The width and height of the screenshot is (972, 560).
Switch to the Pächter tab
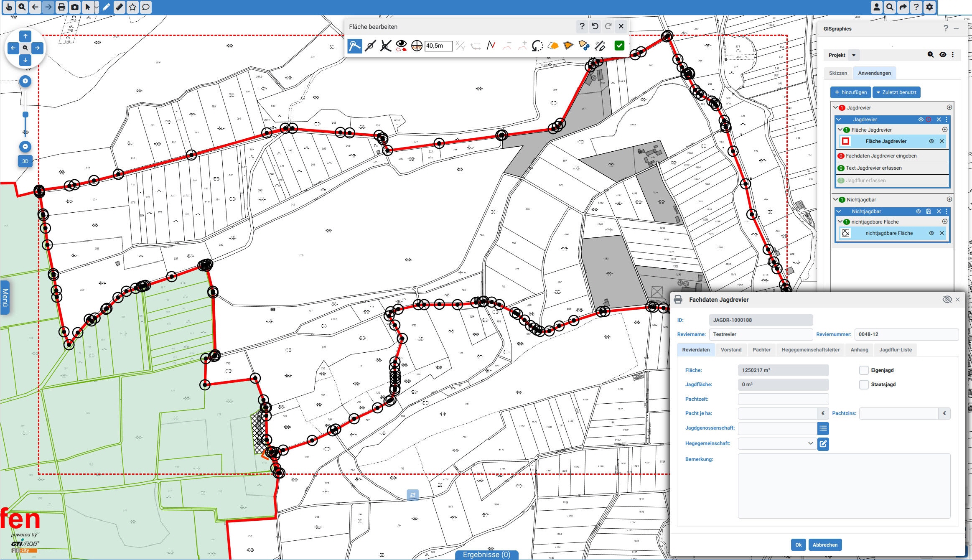pos(761,350)
